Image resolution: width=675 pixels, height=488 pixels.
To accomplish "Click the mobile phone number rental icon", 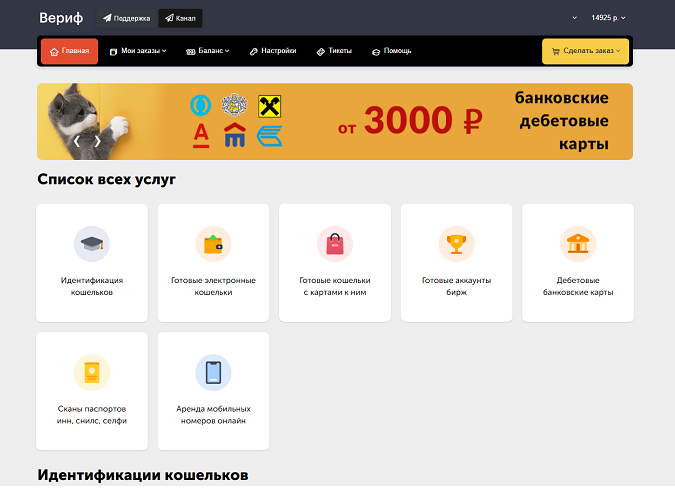I will [x=213, y=372].
